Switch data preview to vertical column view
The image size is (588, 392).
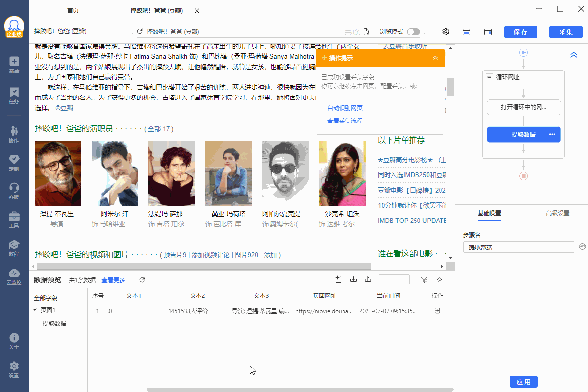[x=402, y=280]
